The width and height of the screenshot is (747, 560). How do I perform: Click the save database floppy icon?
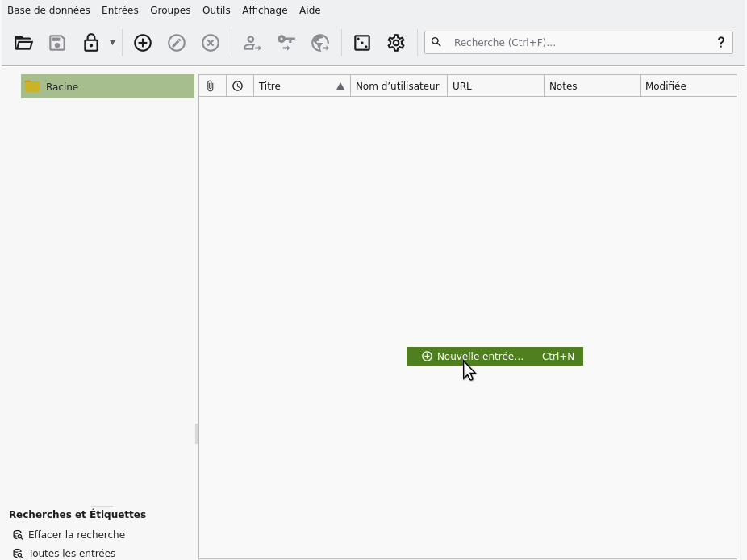tap(57, 43)
